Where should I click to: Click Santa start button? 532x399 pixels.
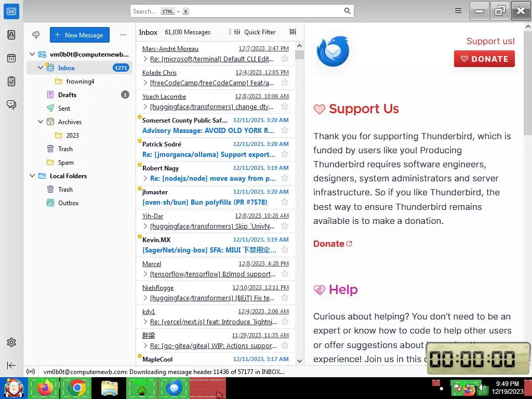[14, 388]
